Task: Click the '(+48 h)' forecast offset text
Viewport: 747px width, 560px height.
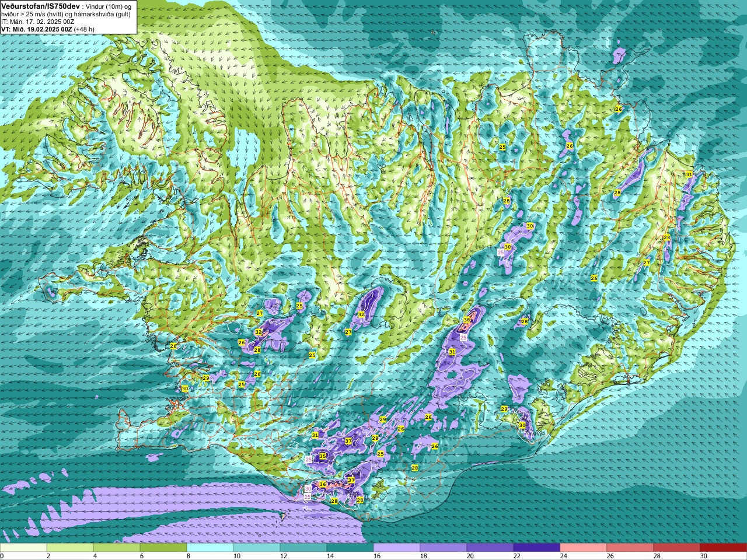Action: pos(84,29)
